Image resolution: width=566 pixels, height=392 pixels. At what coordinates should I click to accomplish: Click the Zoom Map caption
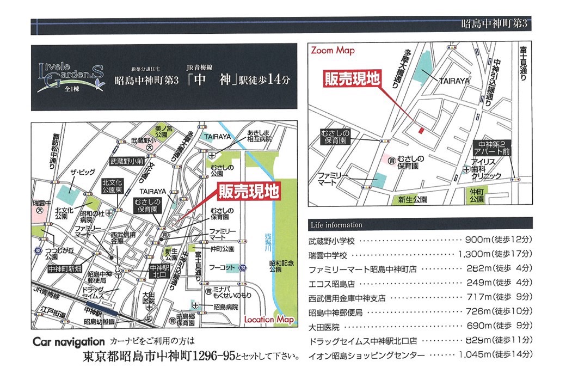333,50
